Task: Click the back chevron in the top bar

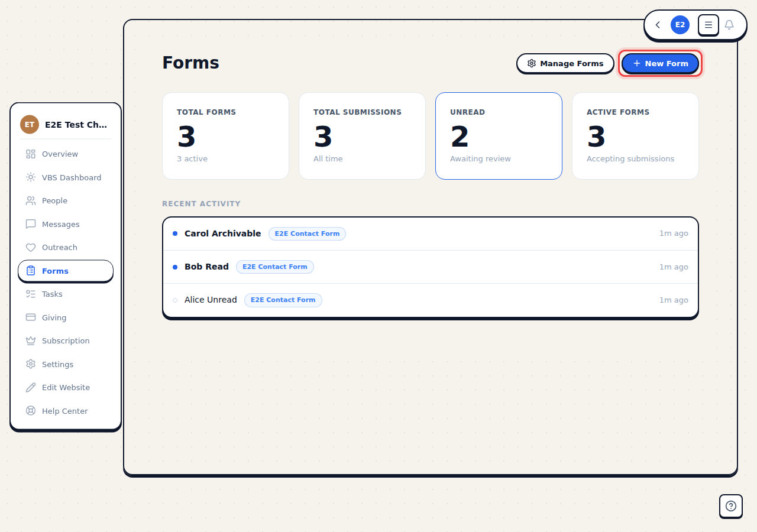Action: click(657, 25)
